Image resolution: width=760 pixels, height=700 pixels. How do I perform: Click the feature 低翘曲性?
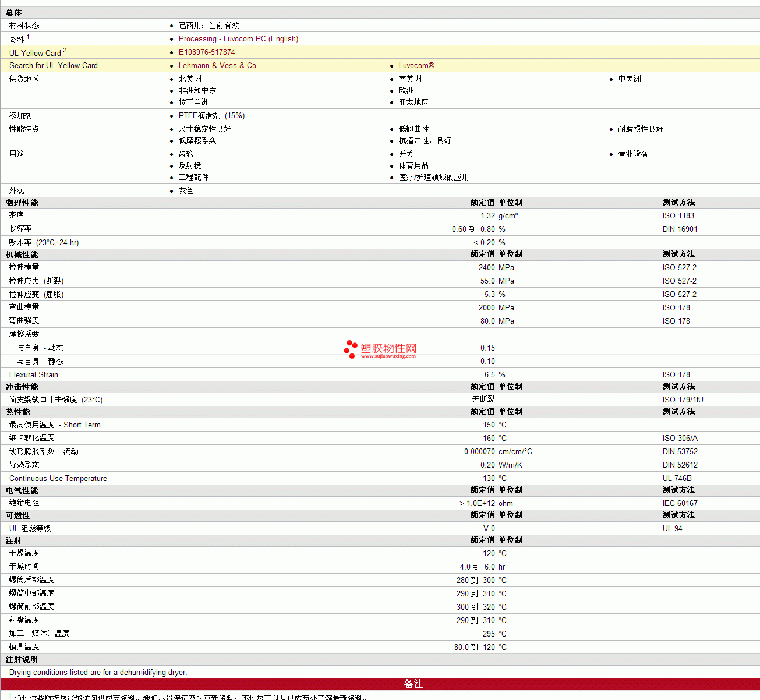pyautogui.click(x=414, y=129)
